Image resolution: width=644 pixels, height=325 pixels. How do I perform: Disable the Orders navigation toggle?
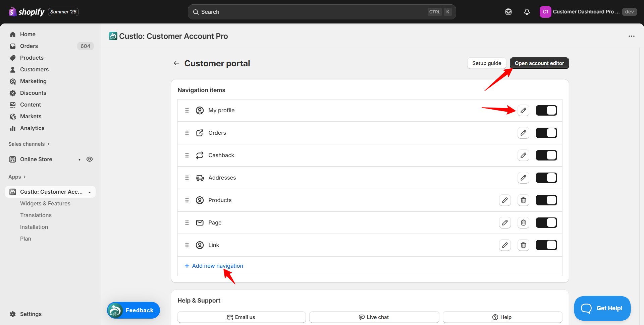point(546,133)
